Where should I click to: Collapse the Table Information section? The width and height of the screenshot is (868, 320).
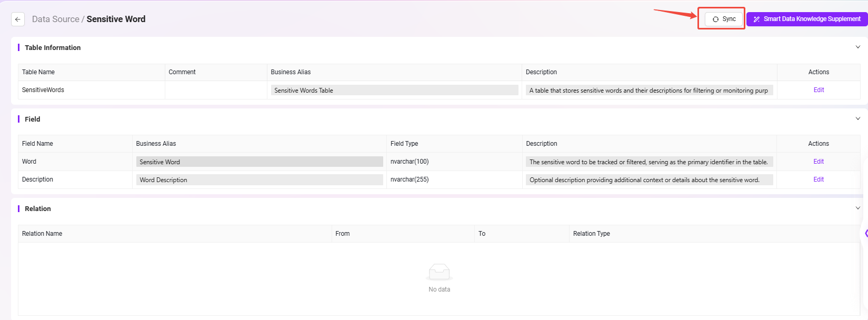point(858,47)
